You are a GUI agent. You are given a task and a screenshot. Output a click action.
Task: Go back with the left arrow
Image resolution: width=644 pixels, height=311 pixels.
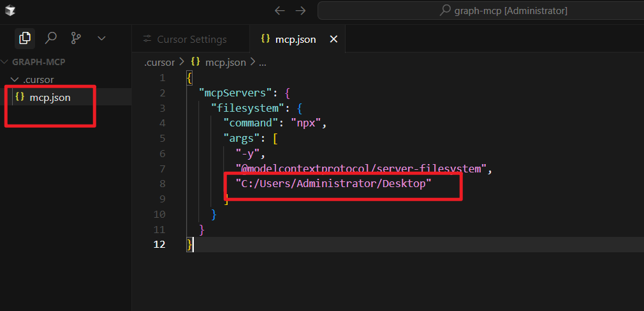coord(280,11)
